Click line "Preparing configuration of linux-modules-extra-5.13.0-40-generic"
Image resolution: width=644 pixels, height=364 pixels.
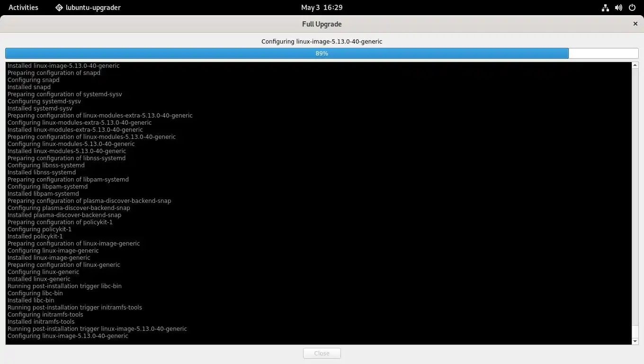[100, 116]
